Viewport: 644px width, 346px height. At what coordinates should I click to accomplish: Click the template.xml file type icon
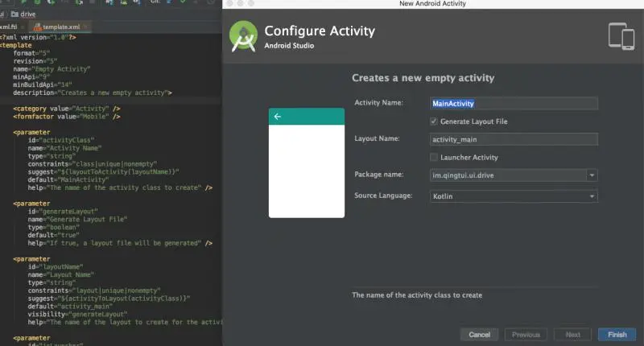[37, 27]
